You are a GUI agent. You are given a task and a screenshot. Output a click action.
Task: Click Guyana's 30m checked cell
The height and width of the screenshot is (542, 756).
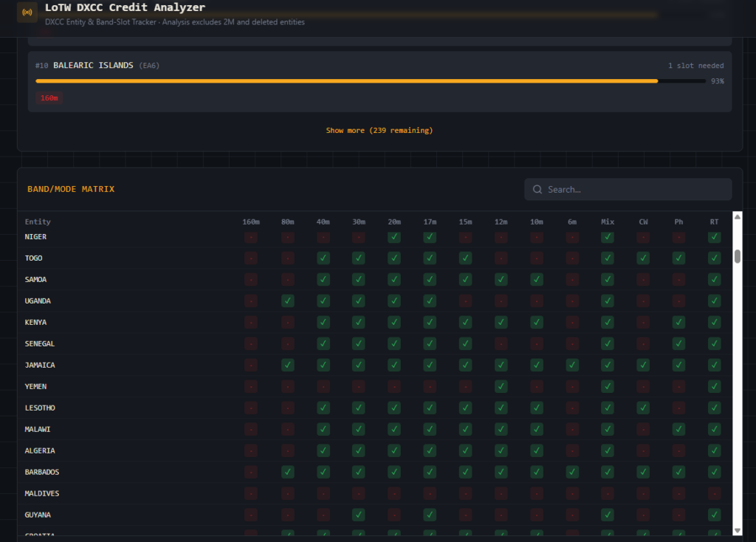tap(358, 515)
